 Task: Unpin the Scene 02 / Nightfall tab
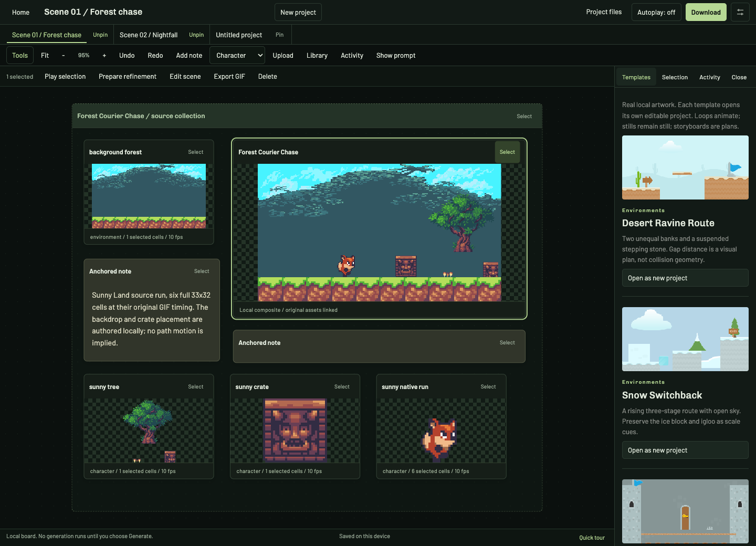coord(196,35)
